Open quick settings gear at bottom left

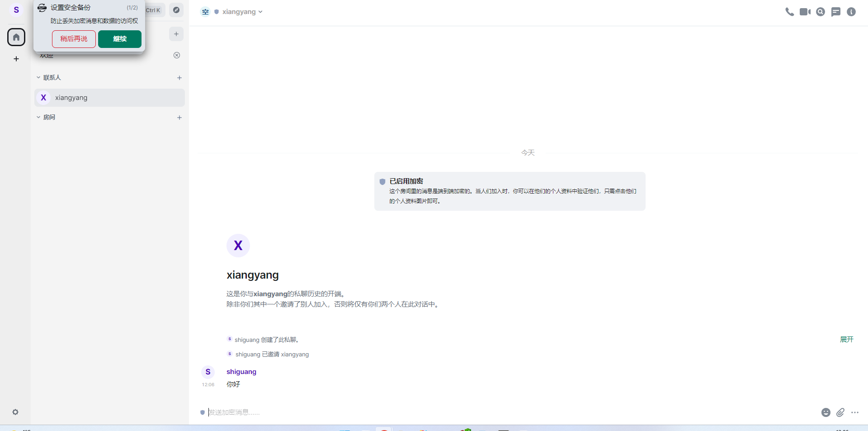[15, 412]
